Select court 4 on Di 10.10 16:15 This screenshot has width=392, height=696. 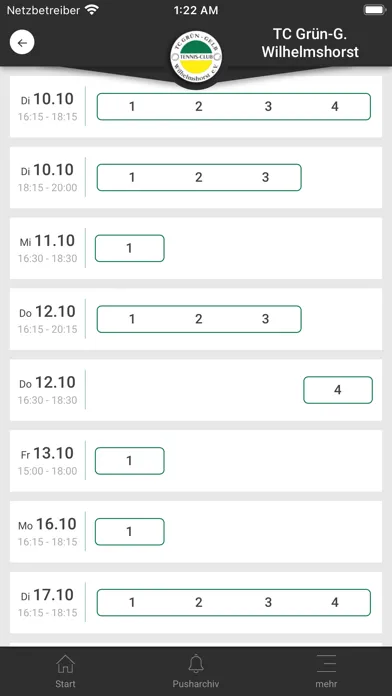pyautogui.click(x=335, y=107)
